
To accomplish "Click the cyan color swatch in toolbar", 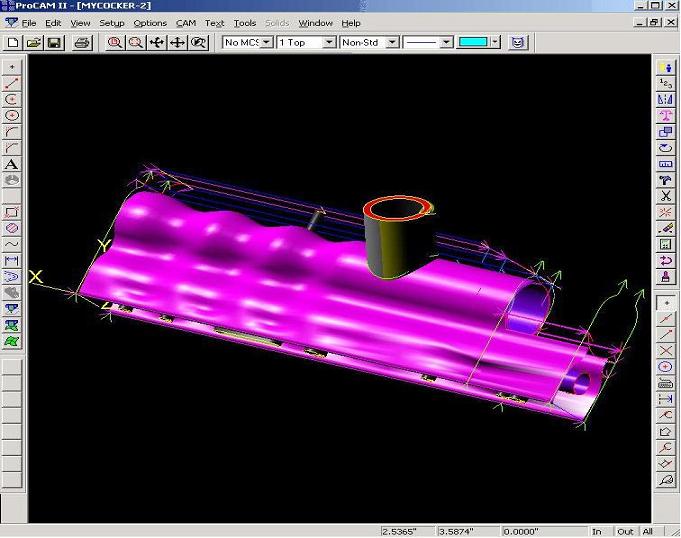I will tap(472, 42).
